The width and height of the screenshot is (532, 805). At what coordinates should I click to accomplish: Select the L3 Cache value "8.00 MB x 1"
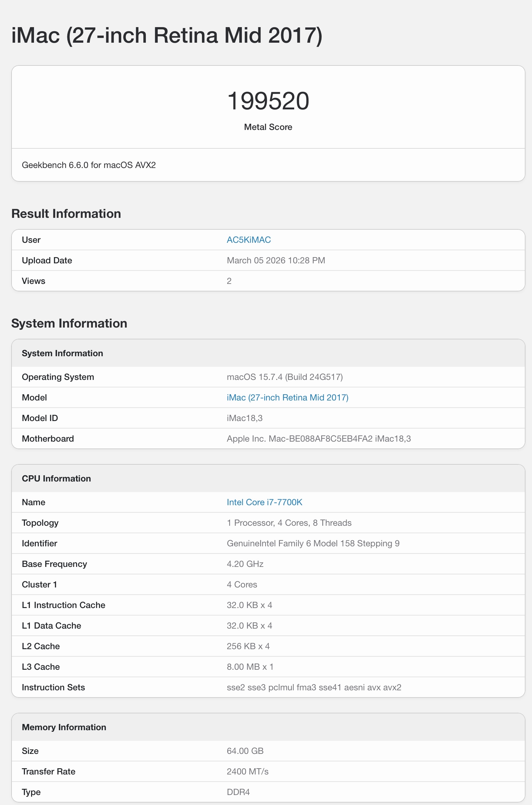click(250, 667)
